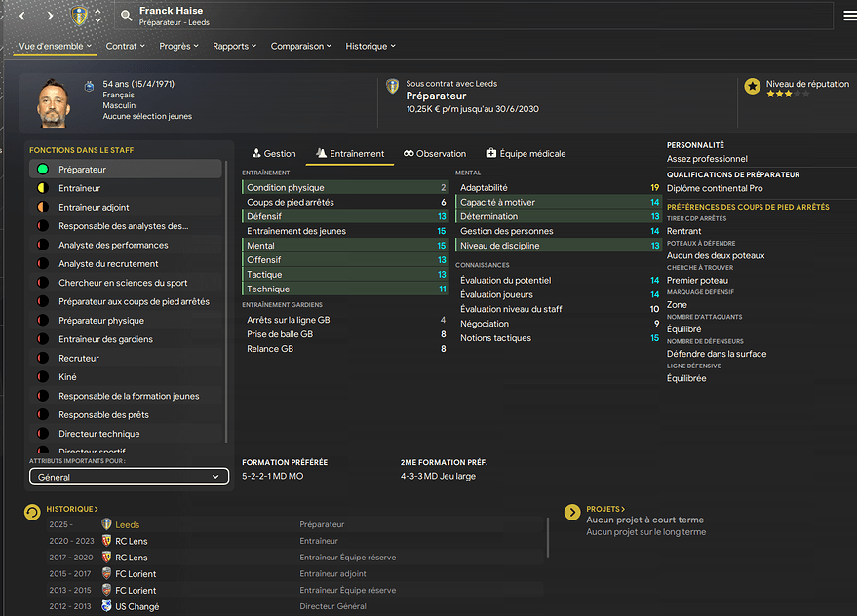The height and width of the screenshot is (616, 857).
Task: Open the FC Lorient link for 2015 - 2017
Action: 136,574
